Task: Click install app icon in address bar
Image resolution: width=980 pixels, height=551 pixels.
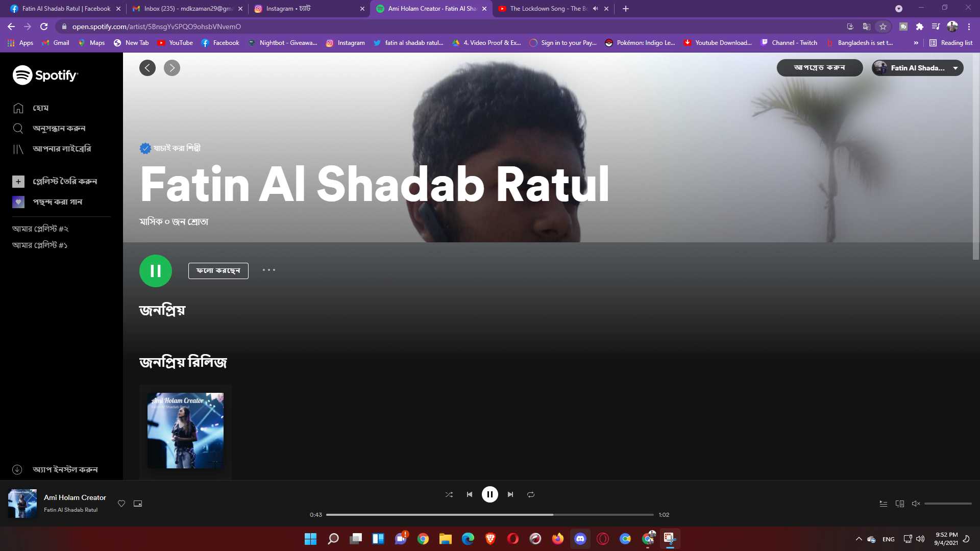Action: tap(850, 27)
